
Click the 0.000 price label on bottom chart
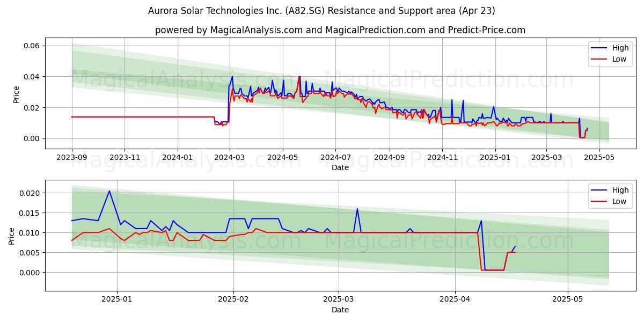pyautogui.click(x=30, y=273)
